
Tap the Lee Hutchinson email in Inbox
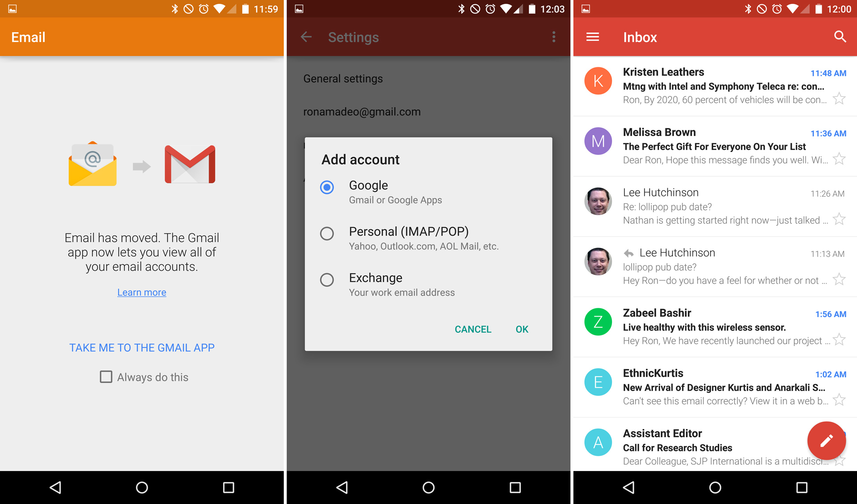tap(714, 207)
